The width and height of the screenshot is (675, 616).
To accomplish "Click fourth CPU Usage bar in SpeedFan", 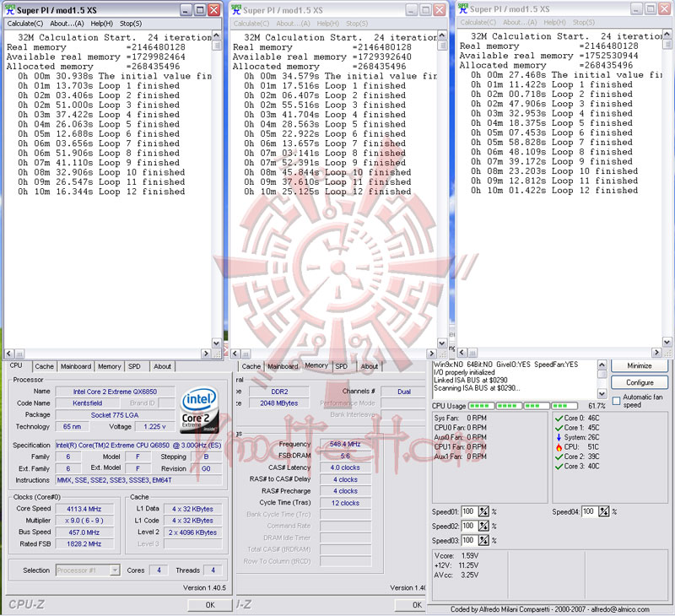I will coord(564,406).
